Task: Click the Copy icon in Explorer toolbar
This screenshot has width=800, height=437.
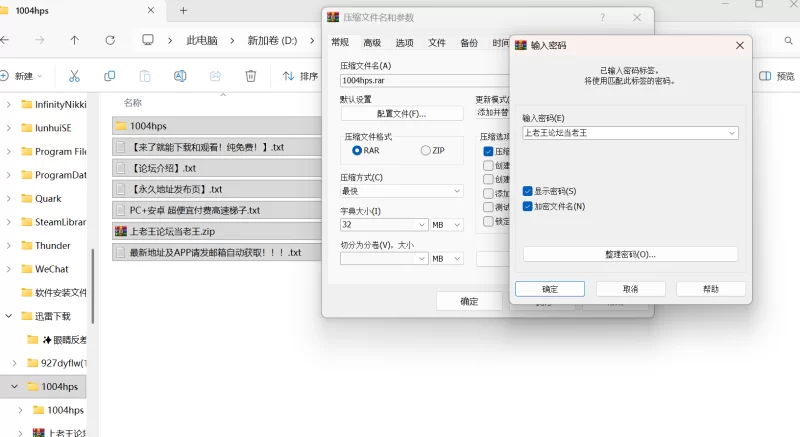Action: pyautogui.click(x=110, y=76)
